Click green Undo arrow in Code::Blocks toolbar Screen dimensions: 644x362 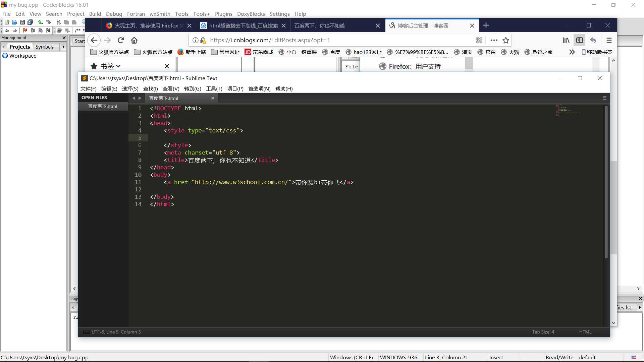(40, 22)
